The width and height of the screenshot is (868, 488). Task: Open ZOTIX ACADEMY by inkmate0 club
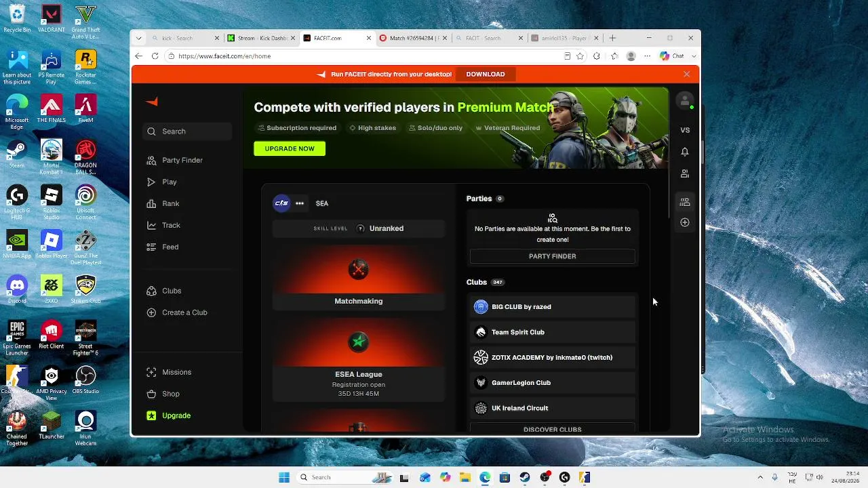click(x=553, y=357)
